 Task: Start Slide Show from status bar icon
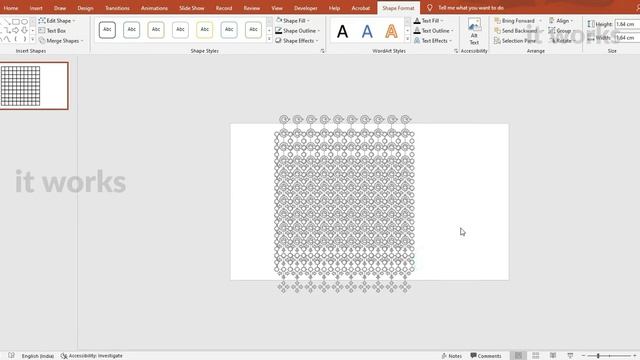click(x=570, y=356)
